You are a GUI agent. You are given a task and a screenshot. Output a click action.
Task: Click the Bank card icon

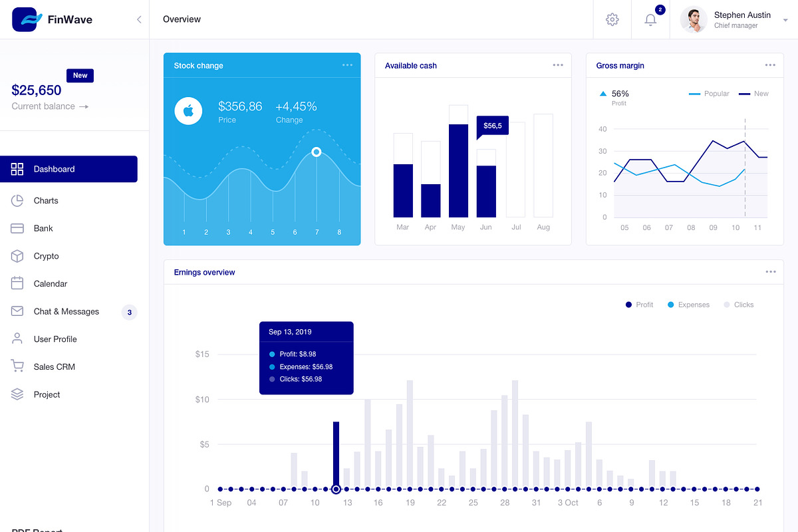click(x=17, y=228)
